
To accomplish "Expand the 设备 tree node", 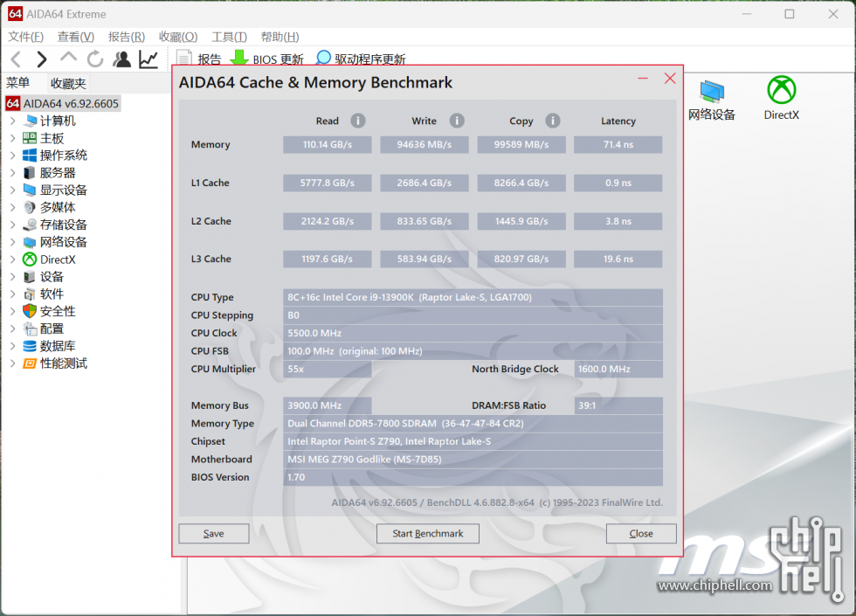I will [12, 277].
